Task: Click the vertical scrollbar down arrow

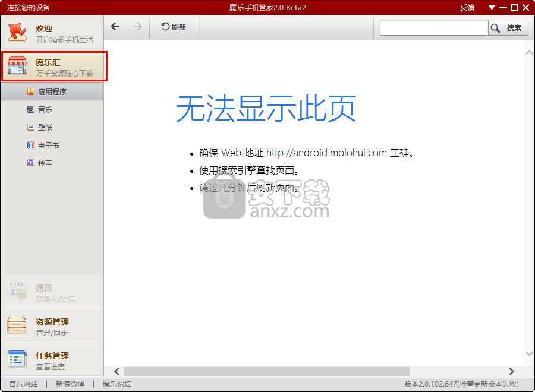Action: 529,354
